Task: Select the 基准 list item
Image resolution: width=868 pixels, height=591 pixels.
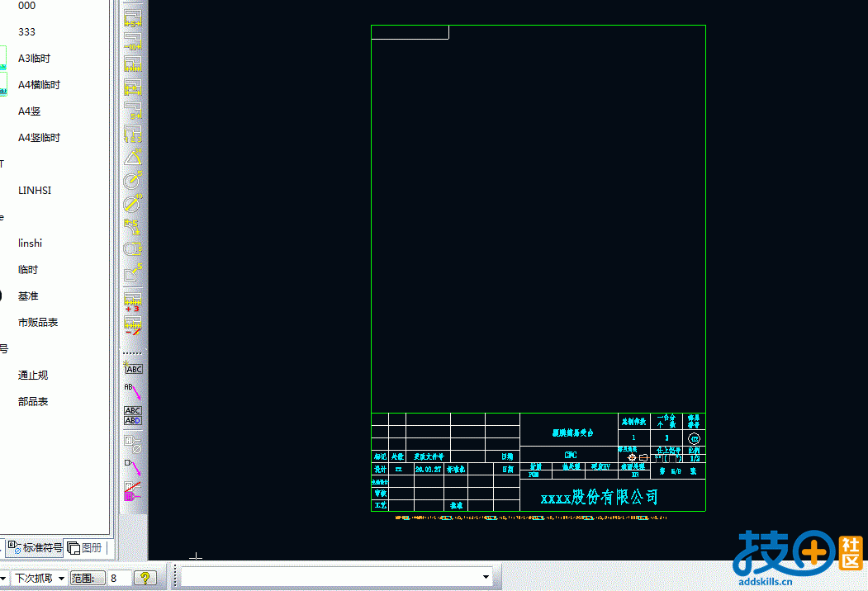Action: click(28, 296)
